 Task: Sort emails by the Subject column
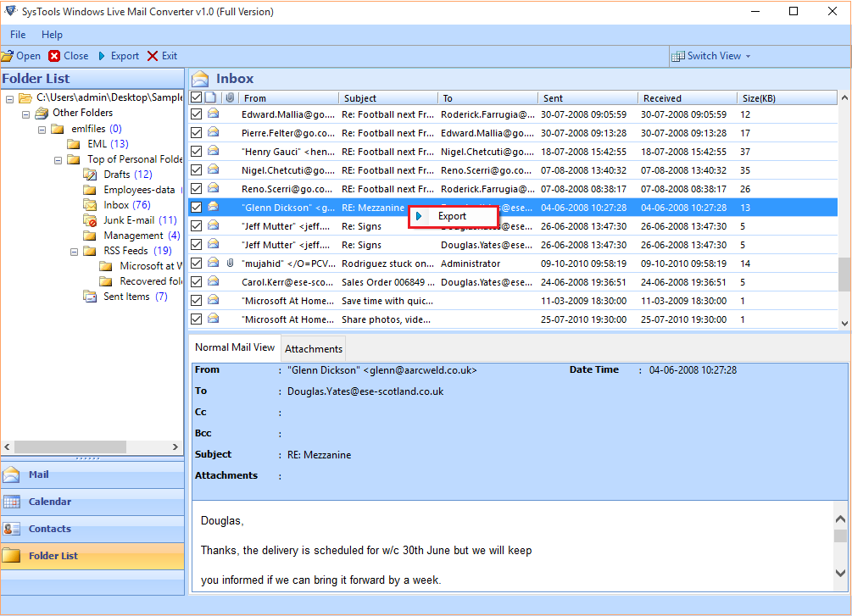click(x=388, y=97)
